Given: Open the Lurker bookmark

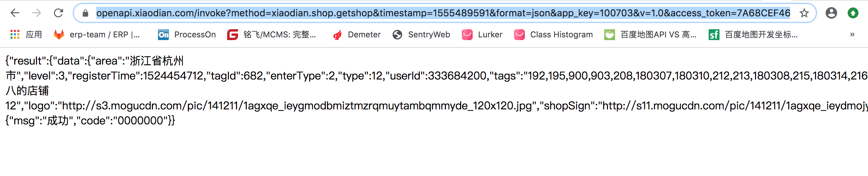Looking at the screenshot, I should 482,35.
